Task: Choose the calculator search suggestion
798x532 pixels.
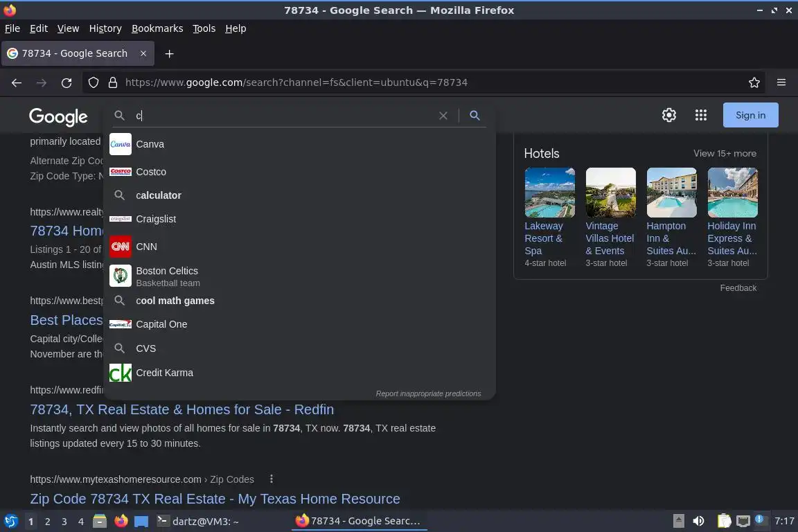Action: point(299,195)
